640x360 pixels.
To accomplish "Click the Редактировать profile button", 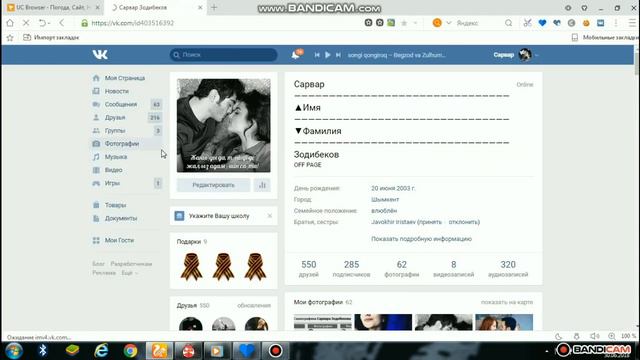I will click(213, 185).
